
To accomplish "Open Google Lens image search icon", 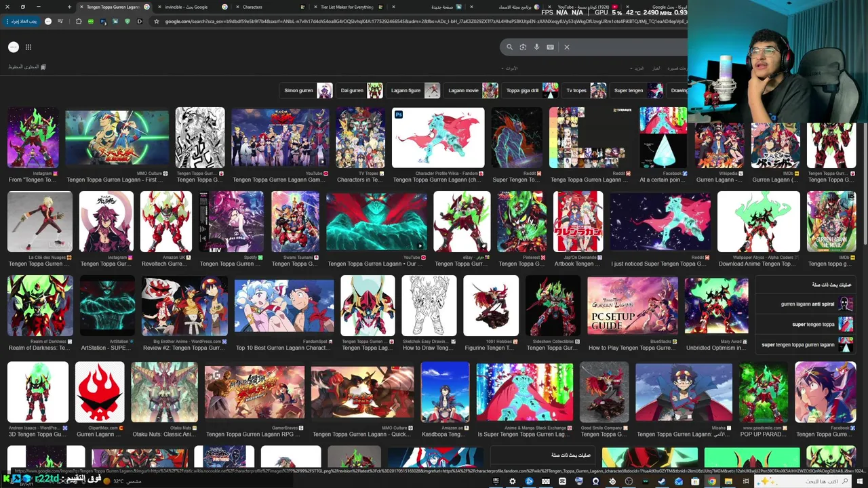I will (x=523, y=47).
